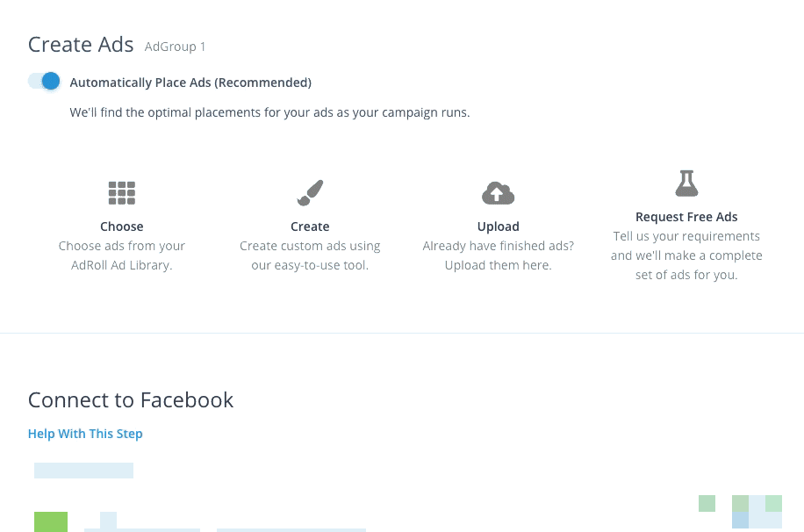
Task: Click the light blue placeholder bar under Help link
Action: click(83, 471)
